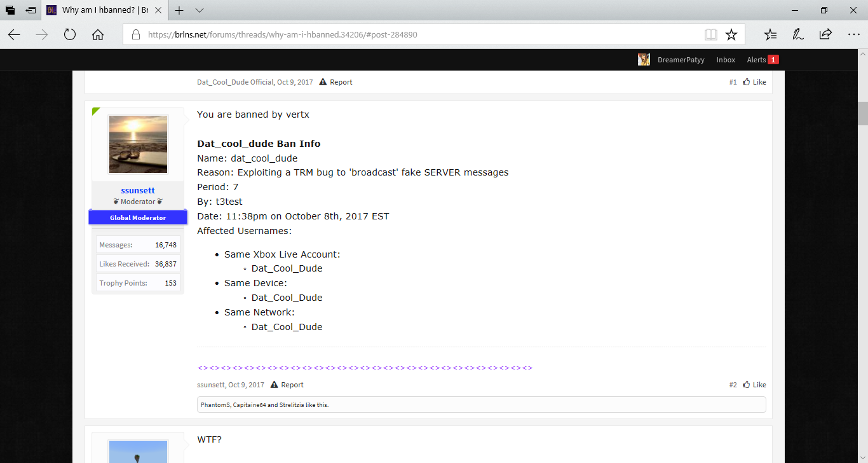Open a new tab with plus button
Viewport: 868px width, 463px height.
coord(179,10)
